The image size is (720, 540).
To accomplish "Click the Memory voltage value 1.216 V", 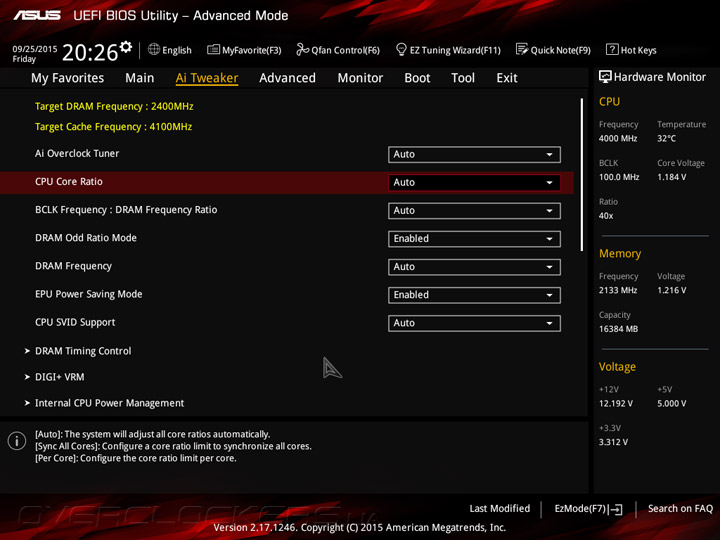I will pyautogui.click(x=672, y=290).
